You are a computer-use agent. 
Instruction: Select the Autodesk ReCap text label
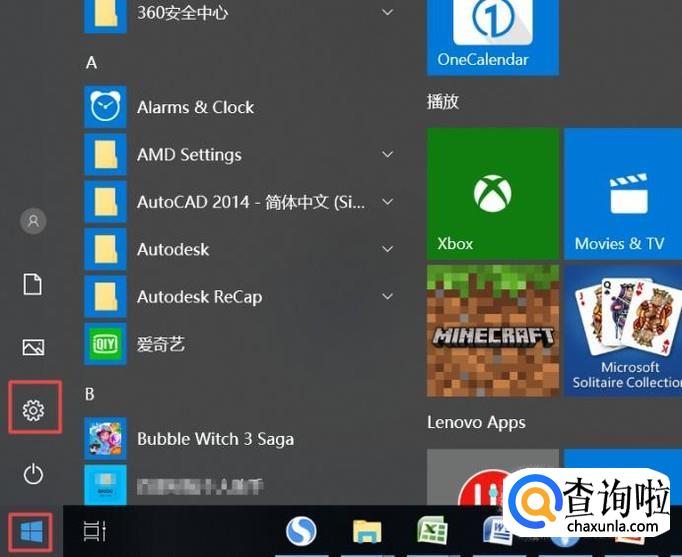tap(200, 297)
